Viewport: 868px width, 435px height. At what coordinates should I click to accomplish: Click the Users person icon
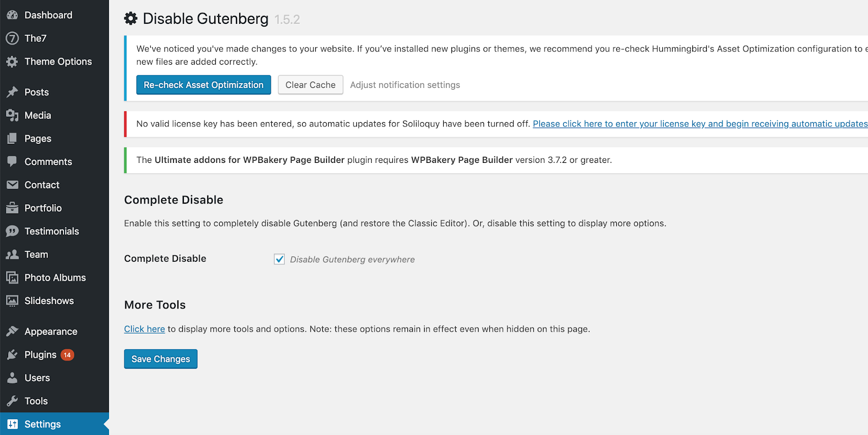coord(12,378)
